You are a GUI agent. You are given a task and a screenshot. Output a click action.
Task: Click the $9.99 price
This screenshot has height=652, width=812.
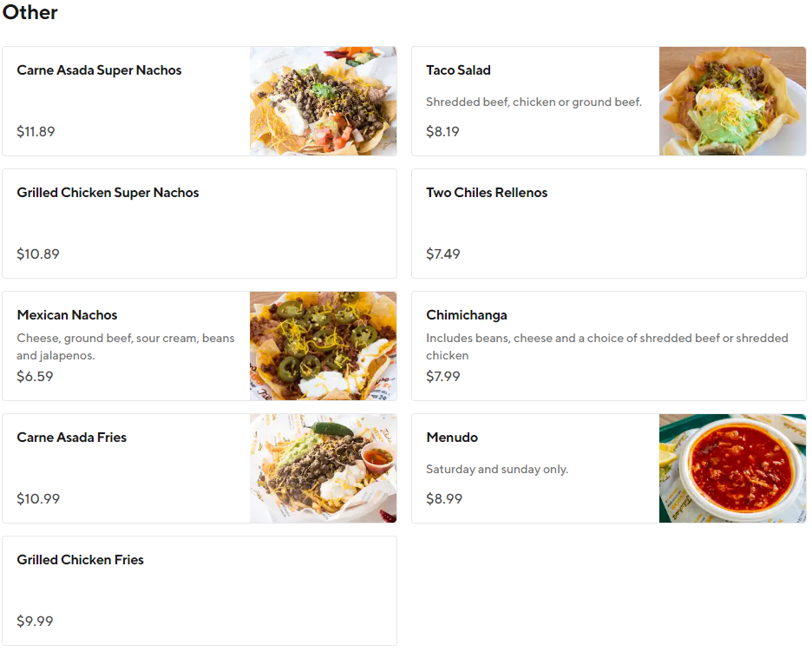(x=36, y=622)
